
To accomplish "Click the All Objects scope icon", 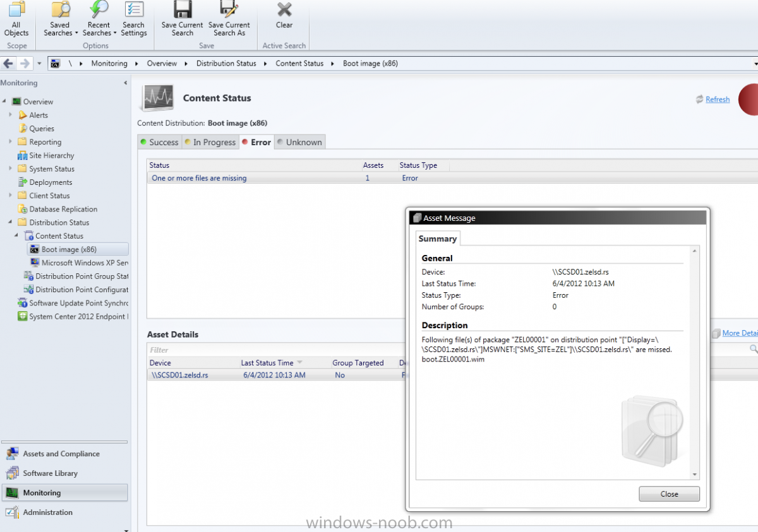I will [16, 20].
